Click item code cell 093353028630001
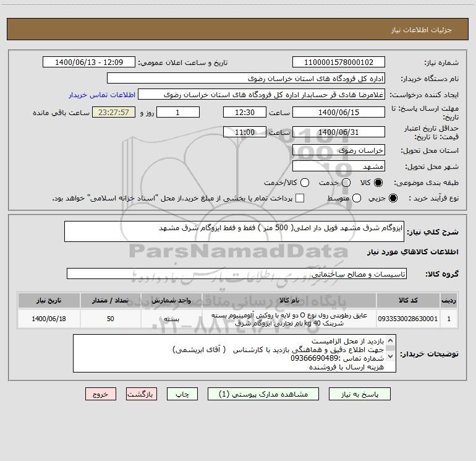The height and width of the screenshot is (461, 476). click(x=408, y=319)
